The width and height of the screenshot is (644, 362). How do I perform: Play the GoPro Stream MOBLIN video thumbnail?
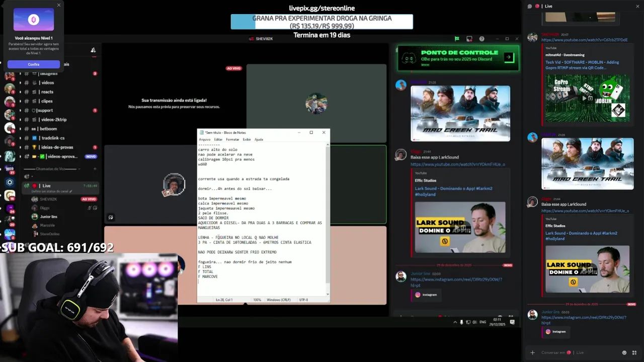587,98
